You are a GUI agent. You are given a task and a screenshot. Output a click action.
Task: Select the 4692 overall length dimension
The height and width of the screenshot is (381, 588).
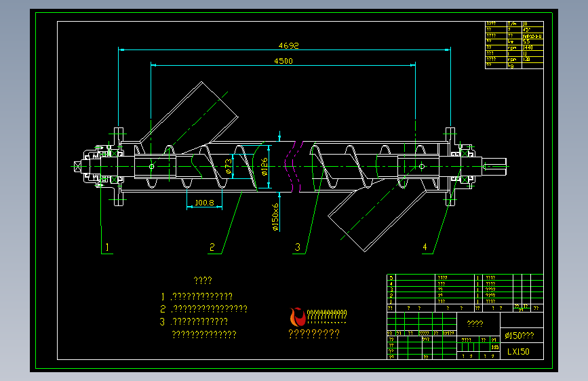point(289,45)
